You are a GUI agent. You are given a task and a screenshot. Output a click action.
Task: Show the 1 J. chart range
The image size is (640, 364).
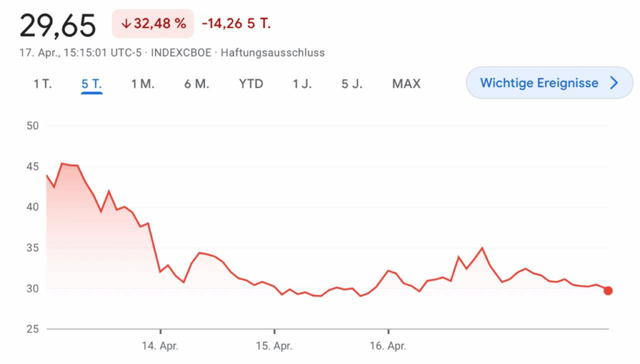click(302, 84)
